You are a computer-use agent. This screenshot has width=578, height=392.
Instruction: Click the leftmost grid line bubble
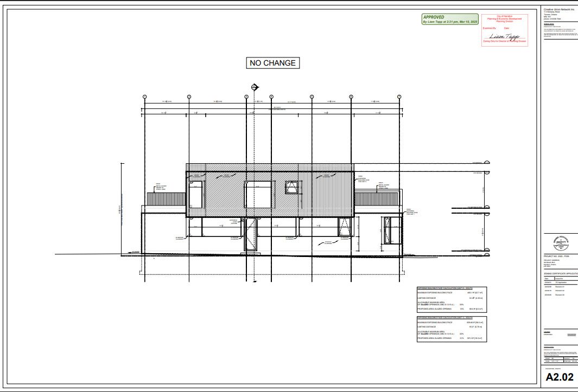click(145, 97)
